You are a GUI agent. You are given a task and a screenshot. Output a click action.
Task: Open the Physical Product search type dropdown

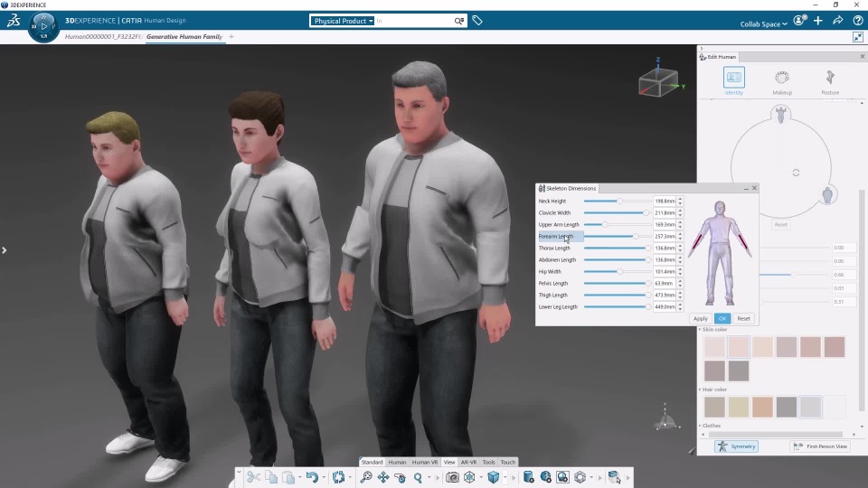tap(342, 21)
